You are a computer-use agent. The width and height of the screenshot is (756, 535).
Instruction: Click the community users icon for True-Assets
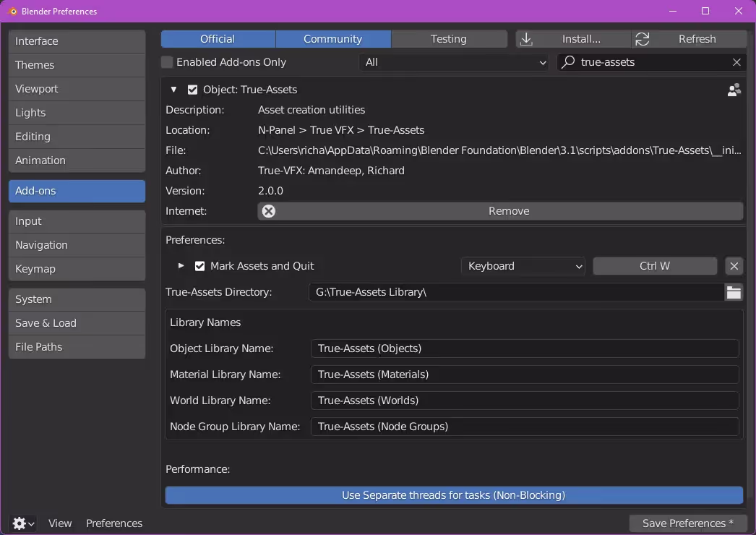tap(734, 90)
